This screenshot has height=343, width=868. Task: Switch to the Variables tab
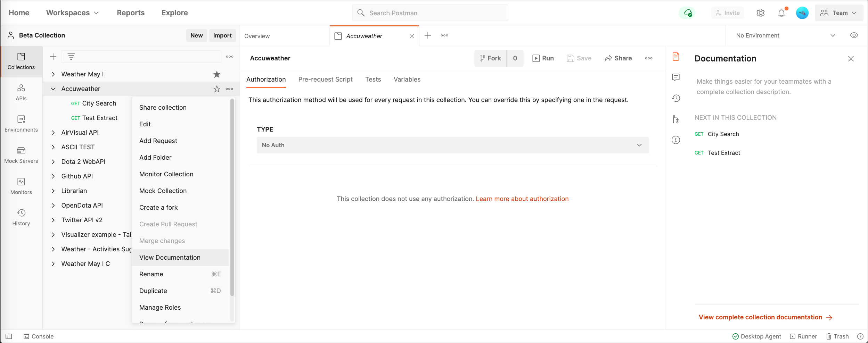pos(407,80)
